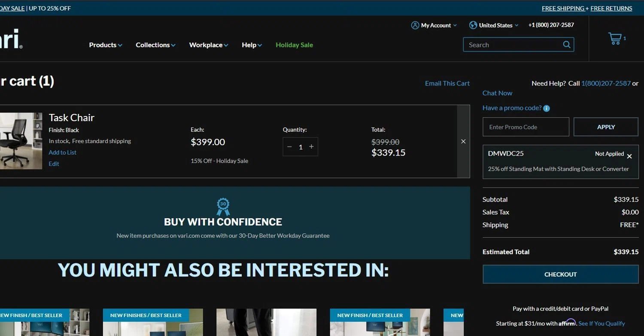Expand the Workplace menu
Viewport: 644px width, 336px height.
tap(209, 45)
